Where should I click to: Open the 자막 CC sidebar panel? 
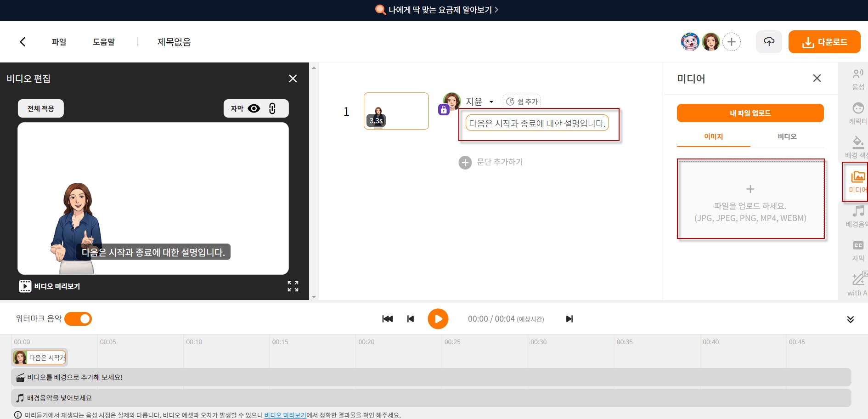click(858, 251)
